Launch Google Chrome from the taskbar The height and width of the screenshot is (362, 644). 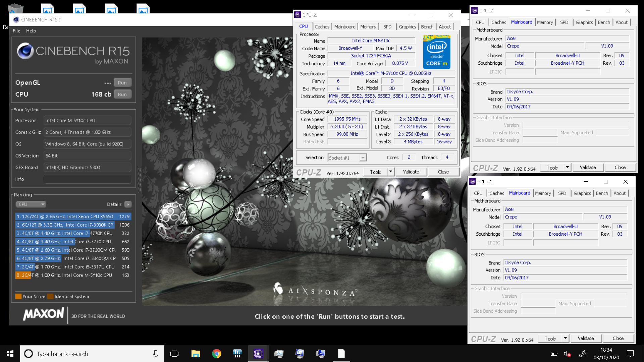pyautogui.click(x=217, y=354)
